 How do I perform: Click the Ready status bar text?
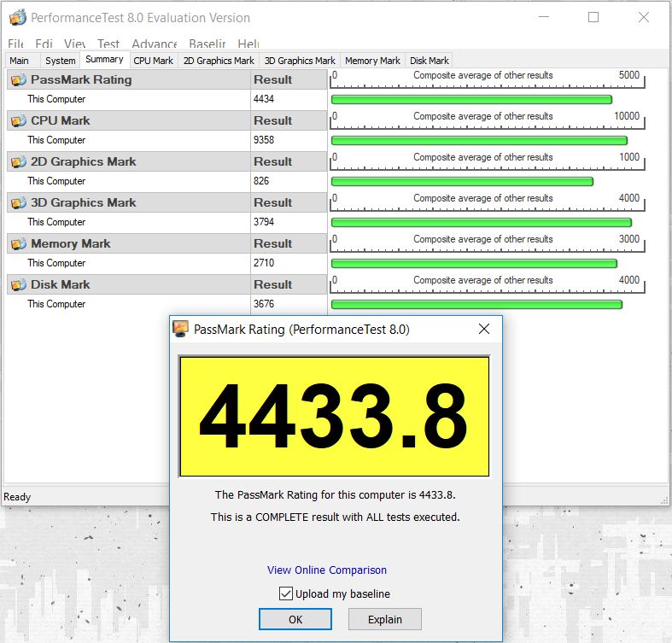tap(17, 497)
